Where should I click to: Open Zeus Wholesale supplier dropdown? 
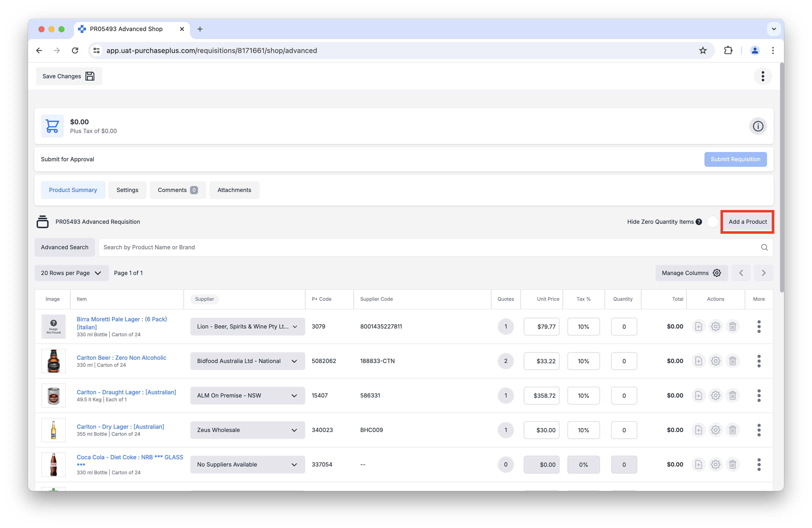tap(247, 430)
